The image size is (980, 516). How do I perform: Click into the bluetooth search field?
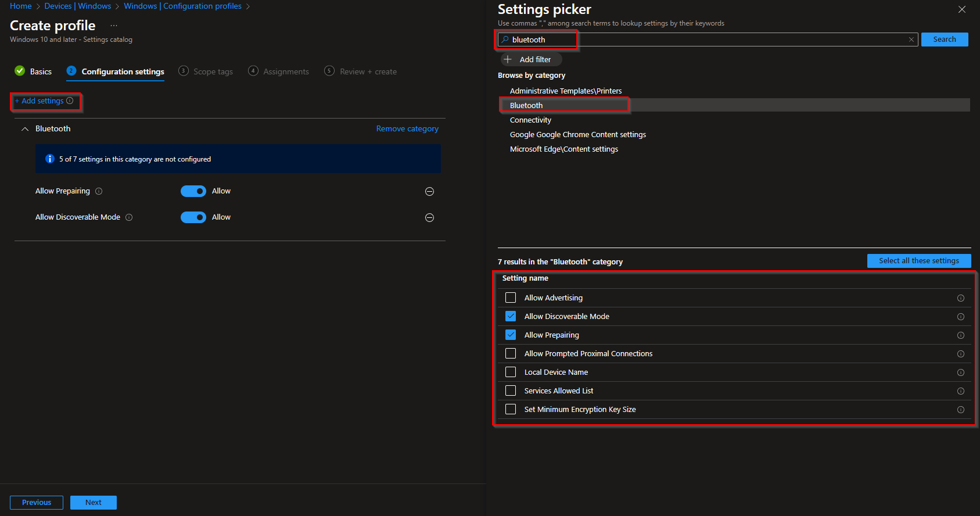pyautogui.click(x=708, y=40)
